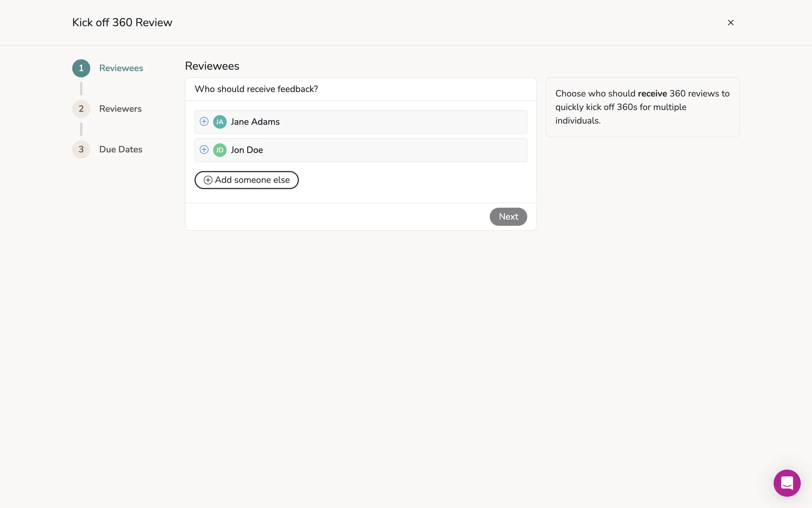Close the Kick off 360 Review dialog
The height and width of the screenshot is (508, 812).
pos(730,22)
